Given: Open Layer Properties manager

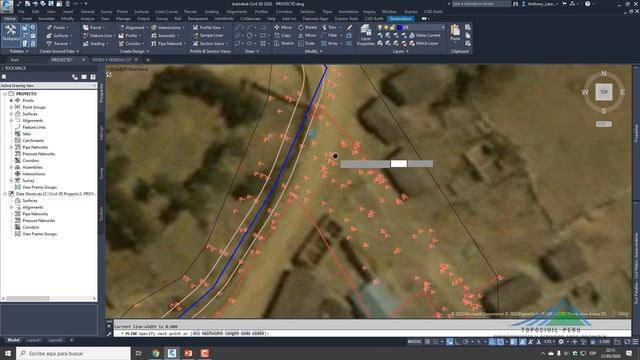Looking at the screenshot, I should pos(366,35).
